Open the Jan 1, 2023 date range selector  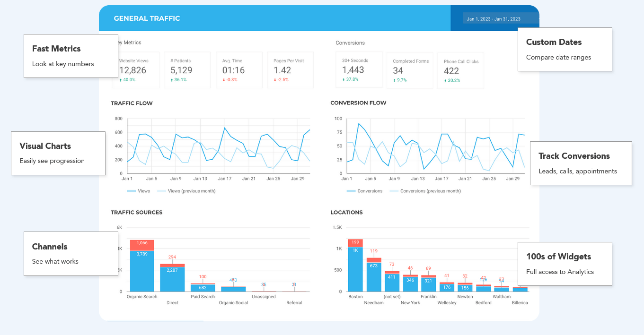pos(494,19)
